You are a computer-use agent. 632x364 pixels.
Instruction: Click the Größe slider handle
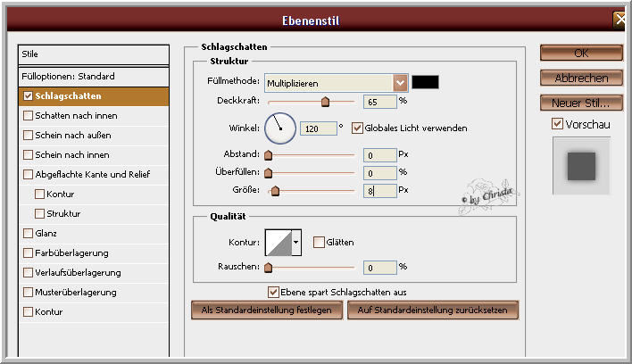[x=275, y=191]
